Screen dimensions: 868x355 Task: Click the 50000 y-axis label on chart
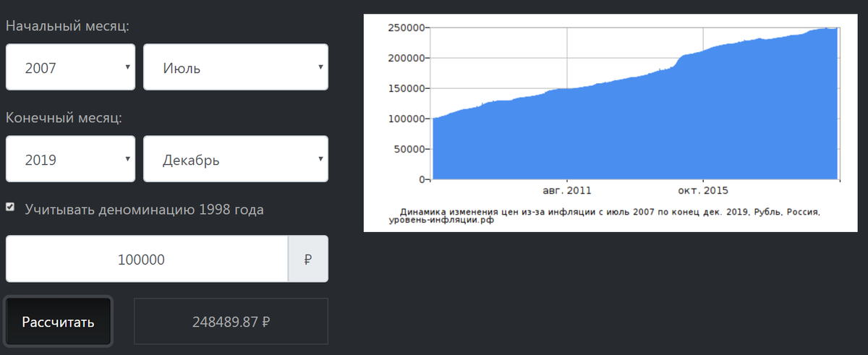(x=408, y=149)
